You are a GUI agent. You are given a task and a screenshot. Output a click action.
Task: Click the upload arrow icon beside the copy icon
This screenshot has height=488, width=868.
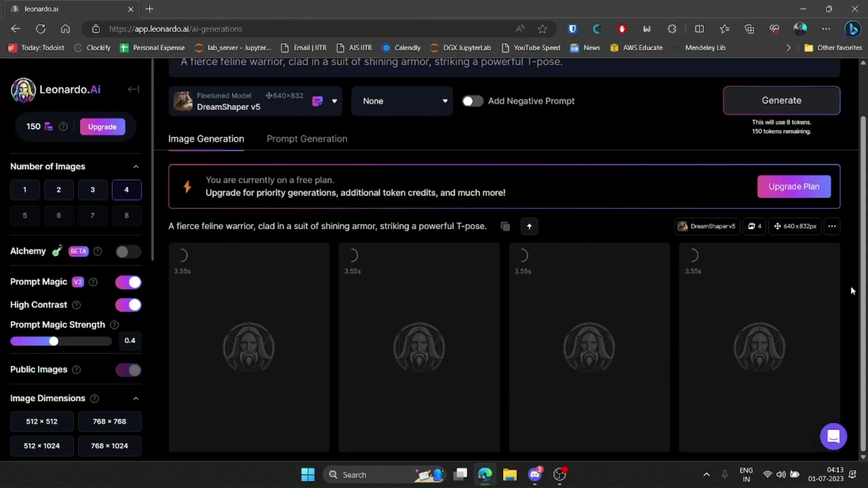tap(529, 226)
